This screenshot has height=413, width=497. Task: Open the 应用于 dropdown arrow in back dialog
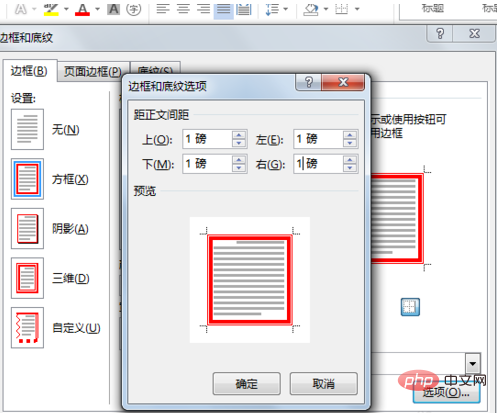point(473,363)
